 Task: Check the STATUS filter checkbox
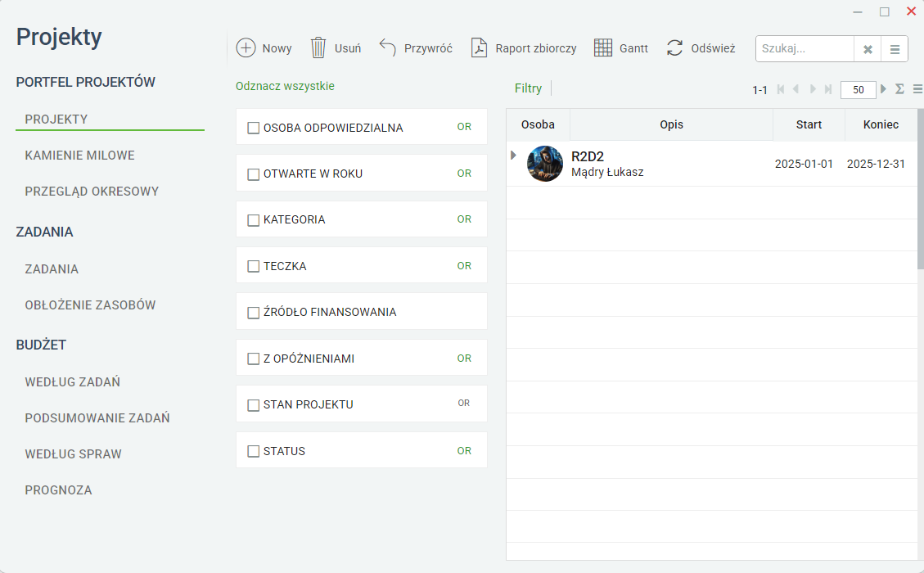pos(254,452)
